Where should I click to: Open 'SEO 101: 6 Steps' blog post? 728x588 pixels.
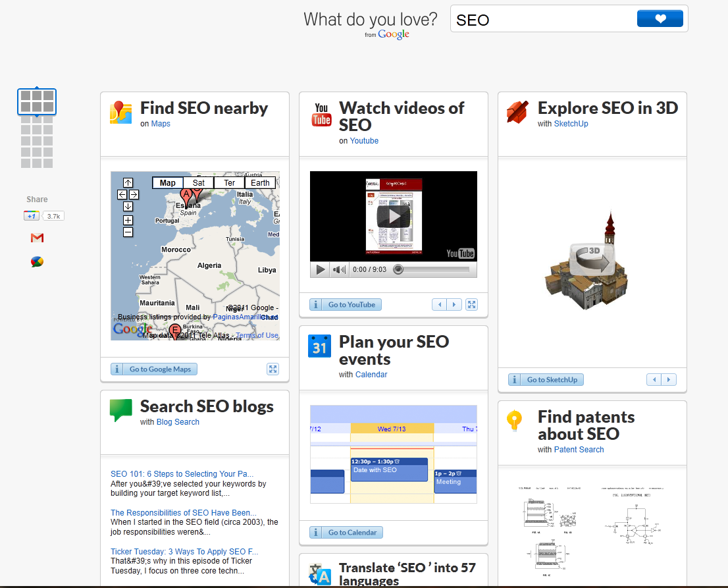click(x=182, y=473)
